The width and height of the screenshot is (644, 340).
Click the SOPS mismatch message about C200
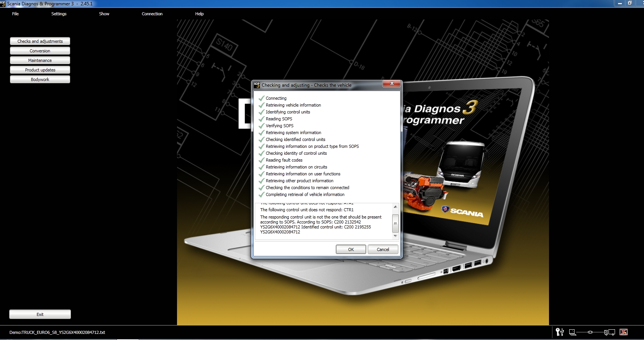(x=321, y=224)
